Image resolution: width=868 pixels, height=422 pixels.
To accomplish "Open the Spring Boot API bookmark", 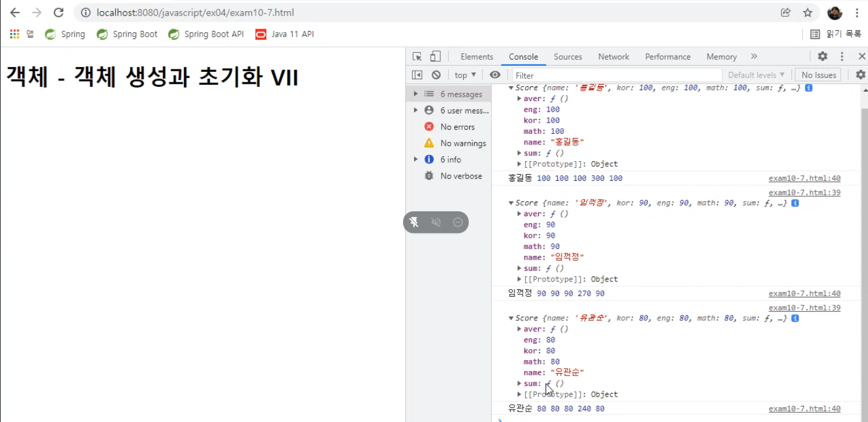I will pyautogui.click(x=206, y=34).
